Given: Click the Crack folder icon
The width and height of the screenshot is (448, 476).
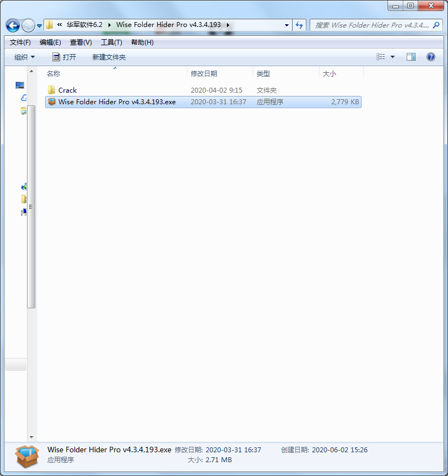Looking at the screenshot, I should pyautogui.click(x=51, y=90).
